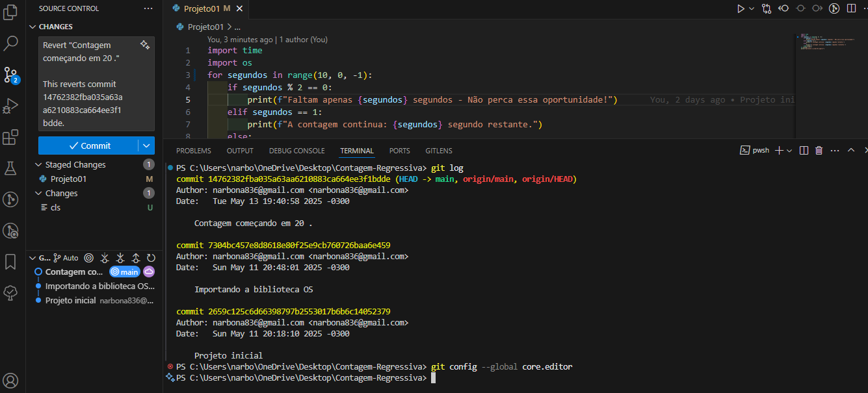Split the editor to the right

point(852,8)
